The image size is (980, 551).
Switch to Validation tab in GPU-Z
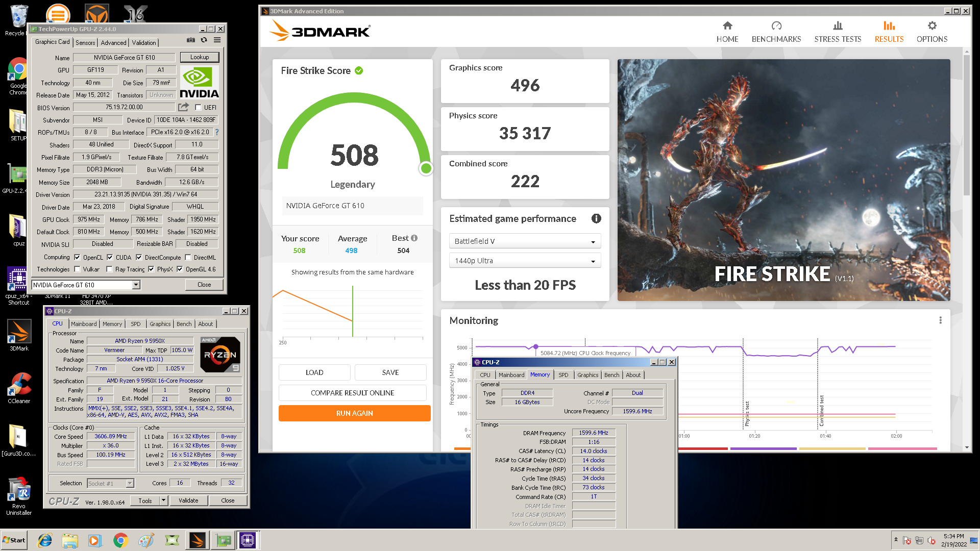pos(144,43)
